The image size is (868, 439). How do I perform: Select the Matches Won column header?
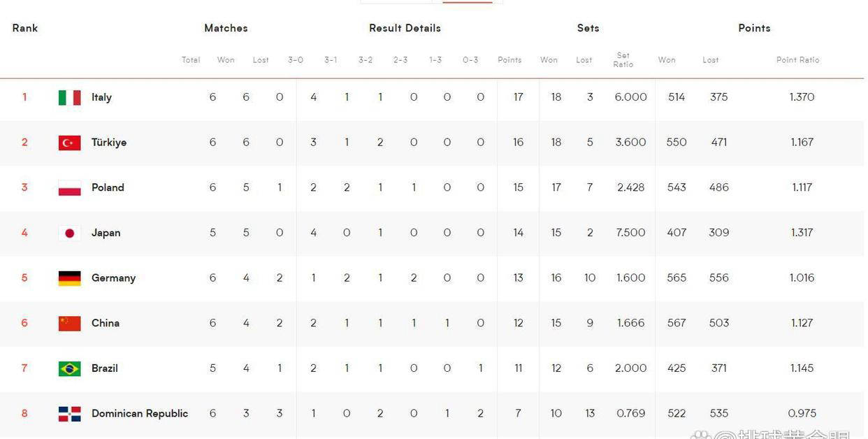pos(226,60)
